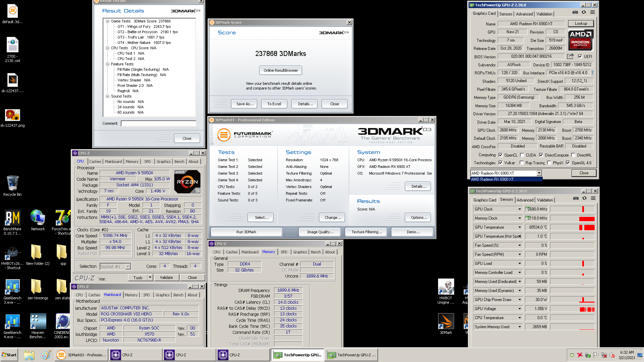This screenshot has height=362, width=644.
Task: Toggle the UEFI checkbox
Action: click(580, 56)
